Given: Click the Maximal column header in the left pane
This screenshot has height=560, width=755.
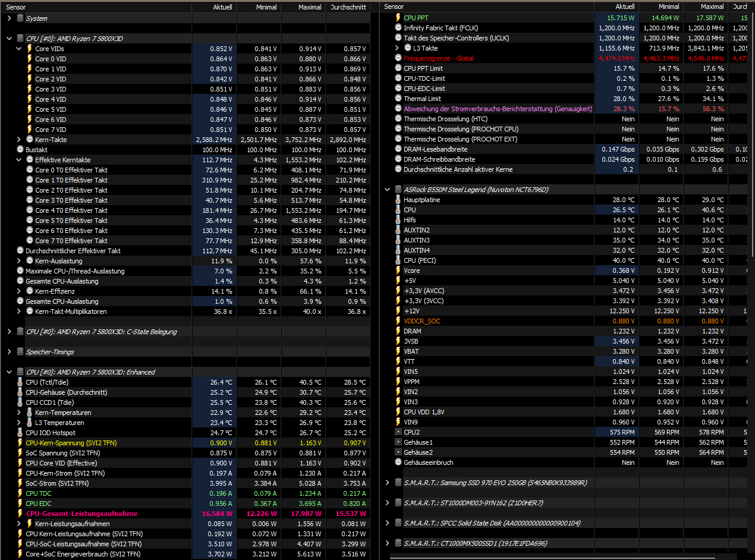Looking at the screenshot, I should point(304,7).
